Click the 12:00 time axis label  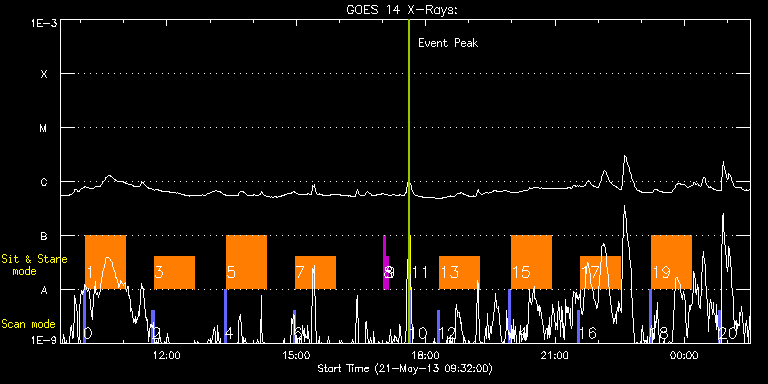tap(168, 355)
